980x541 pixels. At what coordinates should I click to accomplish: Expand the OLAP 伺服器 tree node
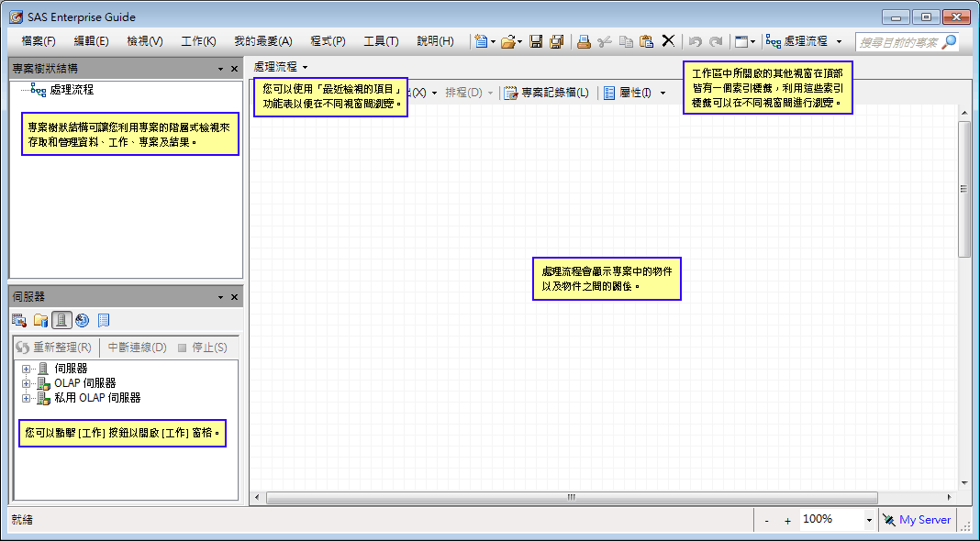coord(26,383)
